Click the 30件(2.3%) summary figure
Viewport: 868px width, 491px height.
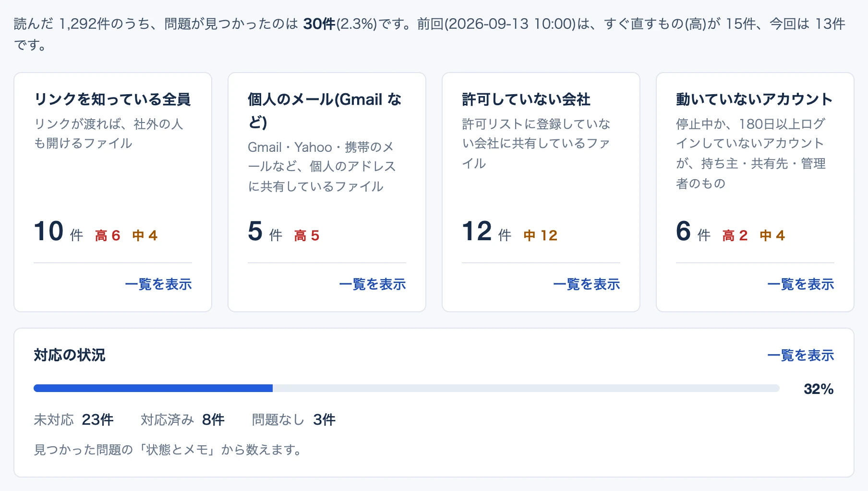(x=340, y=24)
